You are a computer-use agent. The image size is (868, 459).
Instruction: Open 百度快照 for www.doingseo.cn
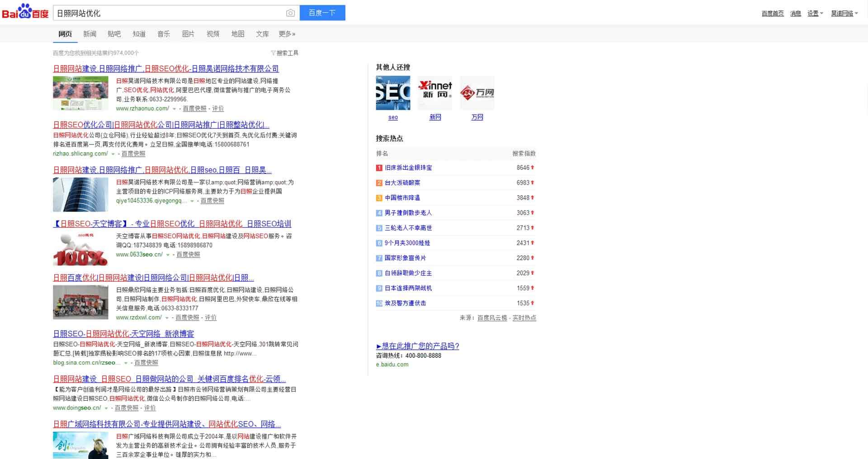coord(127,407)
